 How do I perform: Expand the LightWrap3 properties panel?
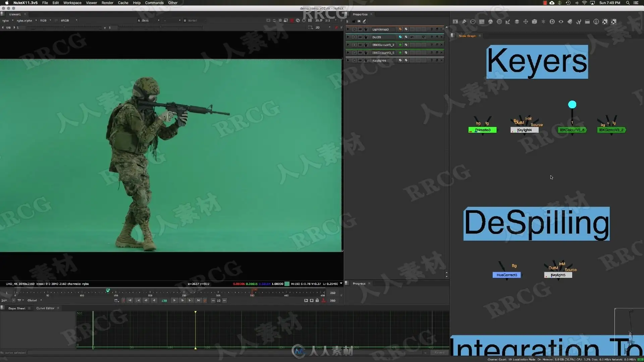click(348, 29)
